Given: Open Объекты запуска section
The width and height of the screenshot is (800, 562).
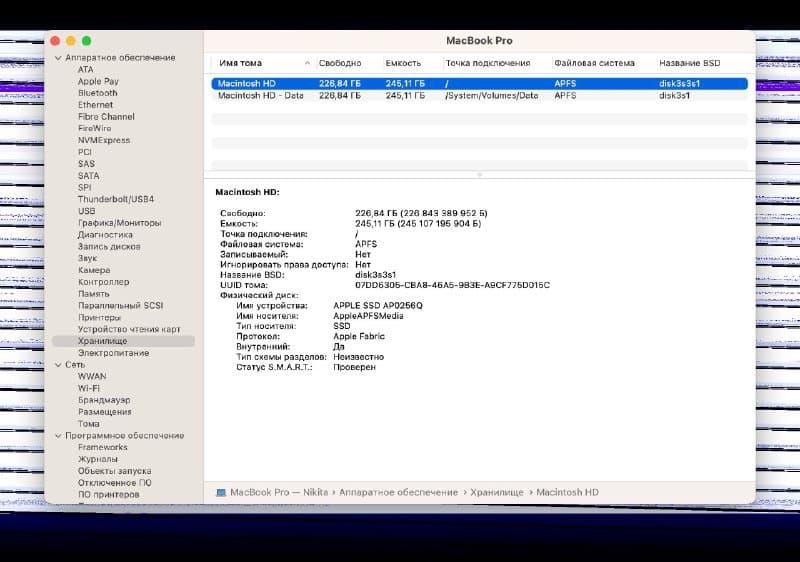Looking at the screenshot, I should pos(115,471).
